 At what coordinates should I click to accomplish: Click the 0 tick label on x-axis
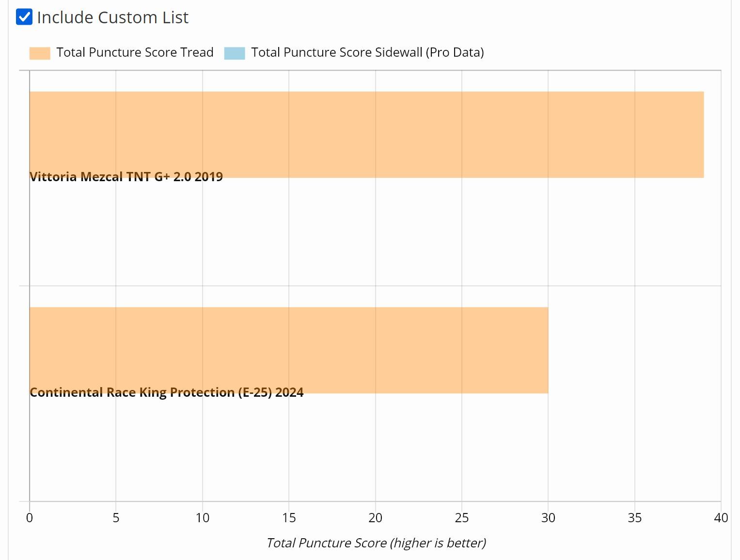coord(30,518)
